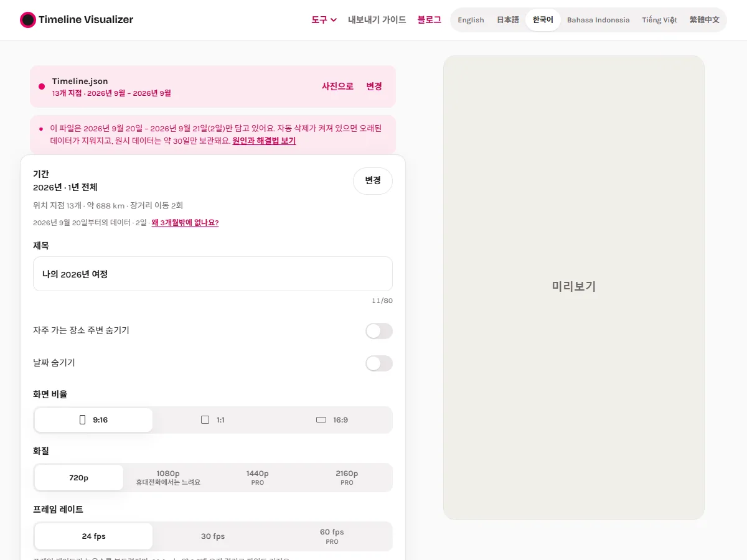Select 한국어 language option
The height and width of the screenshot is (560, 747).
[543, 20]
